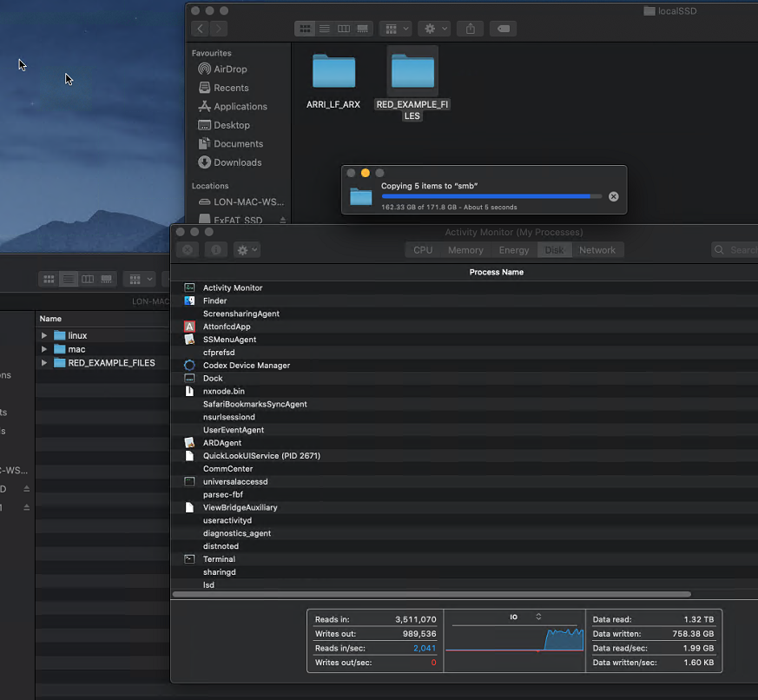Select the SSMenuAgent process icon

[189, 340]
